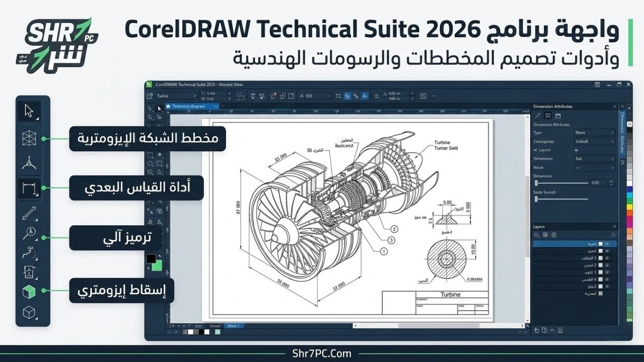Screen dimensions: 644x362
Task: Open the dropdown showing Default
Action: 595,141
